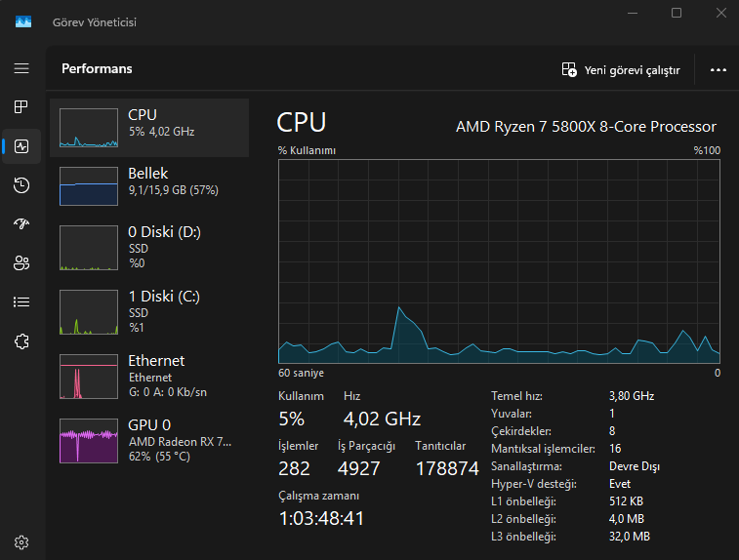Expand the hamburger navigation menu
This screenshot has height=560, width=739.
[21, 68]
